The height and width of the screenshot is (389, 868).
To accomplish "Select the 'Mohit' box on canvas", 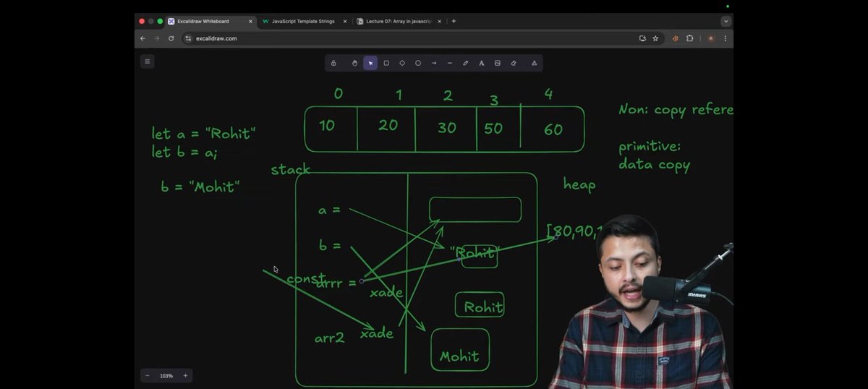I will 460,349.
